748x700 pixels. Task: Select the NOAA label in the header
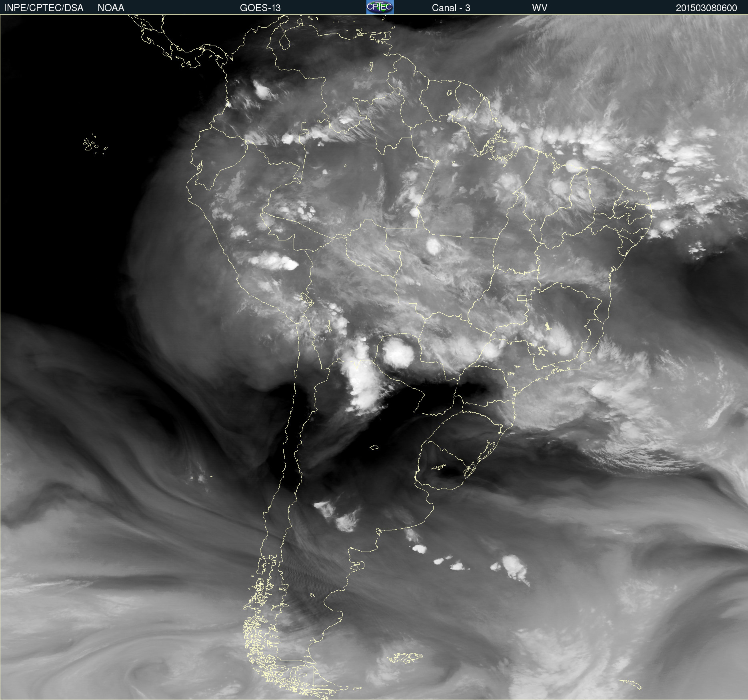[x=111, y=8]
